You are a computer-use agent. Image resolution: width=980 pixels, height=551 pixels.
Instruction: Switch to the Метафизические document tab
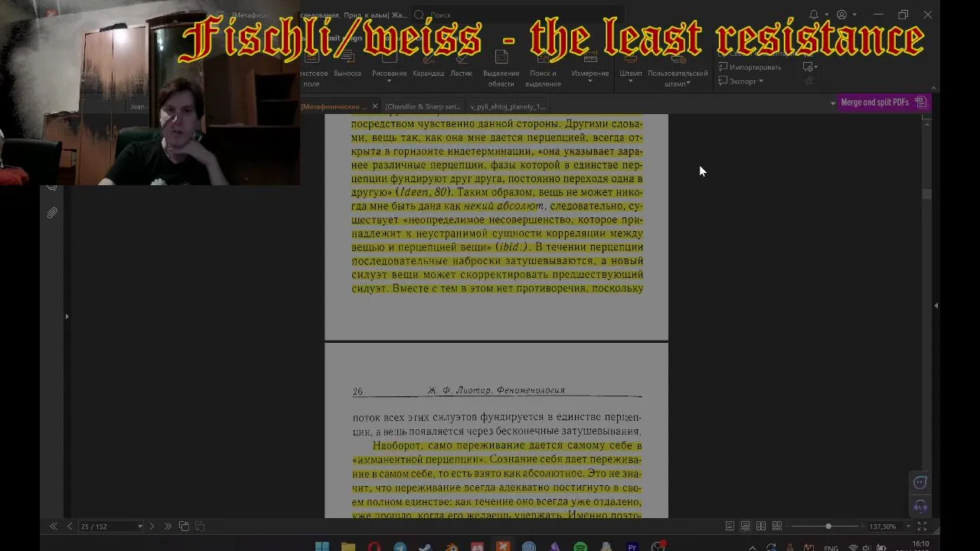(332, 106)
